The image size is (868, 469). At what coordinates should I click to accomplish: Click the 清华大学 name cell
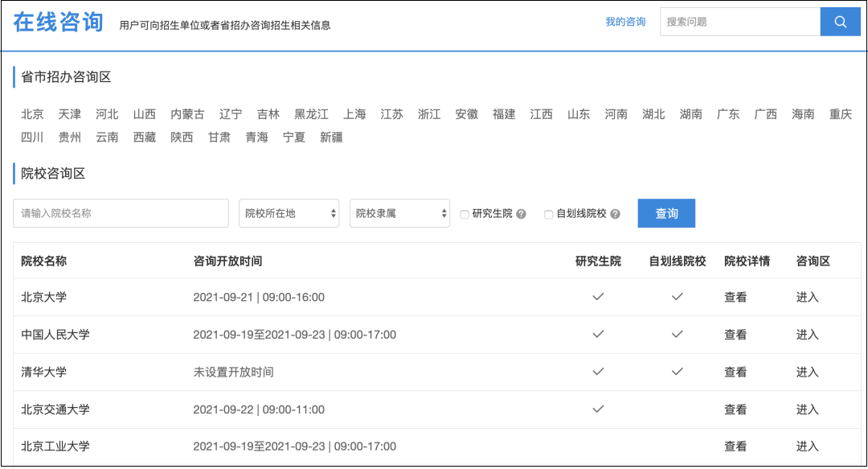(43, 372)
